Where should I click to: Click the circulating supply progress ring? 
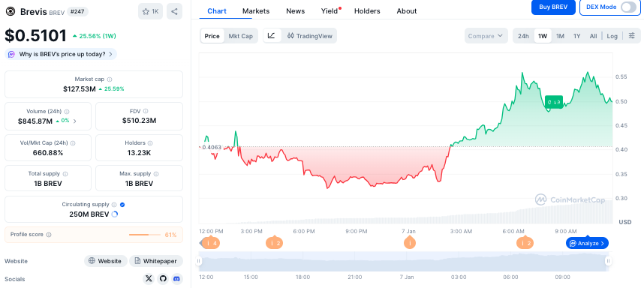tap(115, 214)
